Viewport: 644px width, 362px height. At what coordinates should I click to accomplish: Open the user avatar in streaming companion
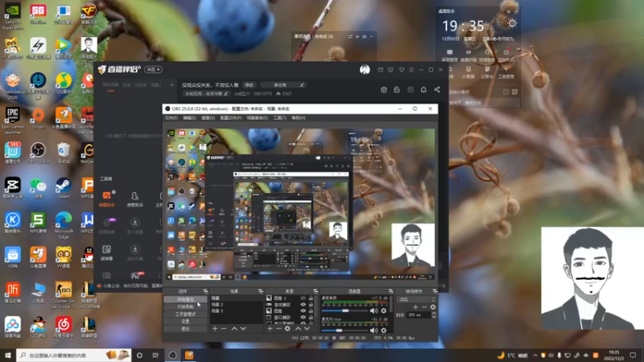click(365, 69)
